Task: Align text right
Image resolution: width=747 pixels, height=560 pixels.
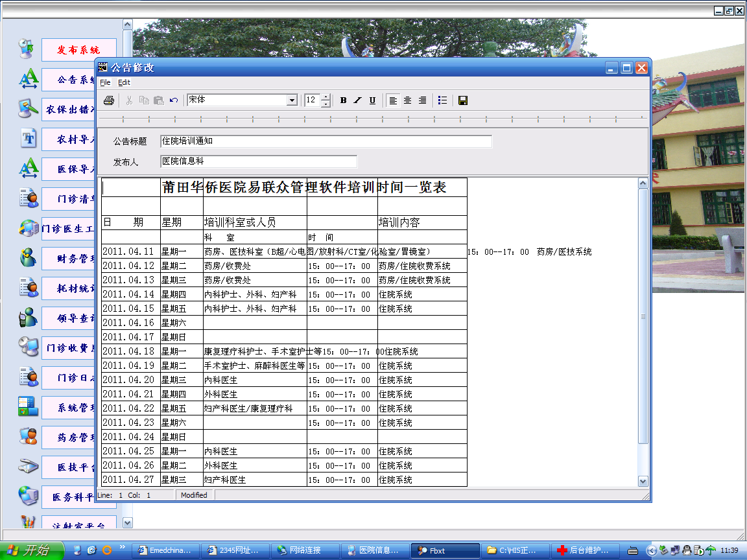Action: tap(423, 100)
